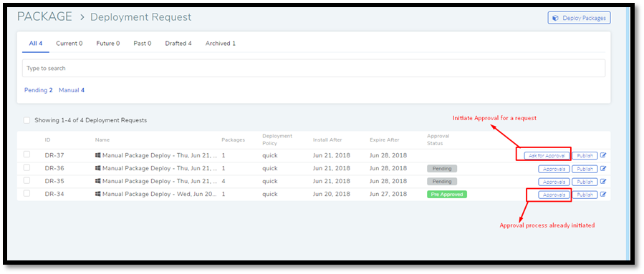Click the ID column header
This screenshot has height=274, width=644.
click(x=48, y=140)
